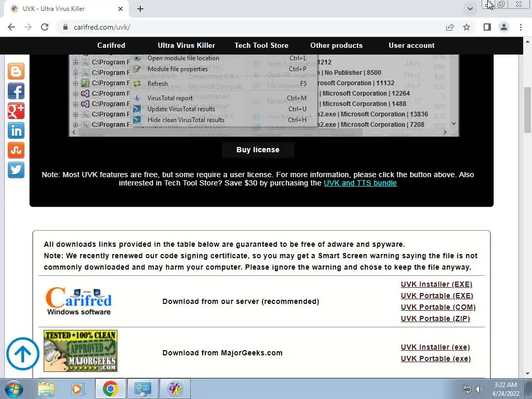Download UVK Installer (exe) from MajorGeeks

point(435,348)
